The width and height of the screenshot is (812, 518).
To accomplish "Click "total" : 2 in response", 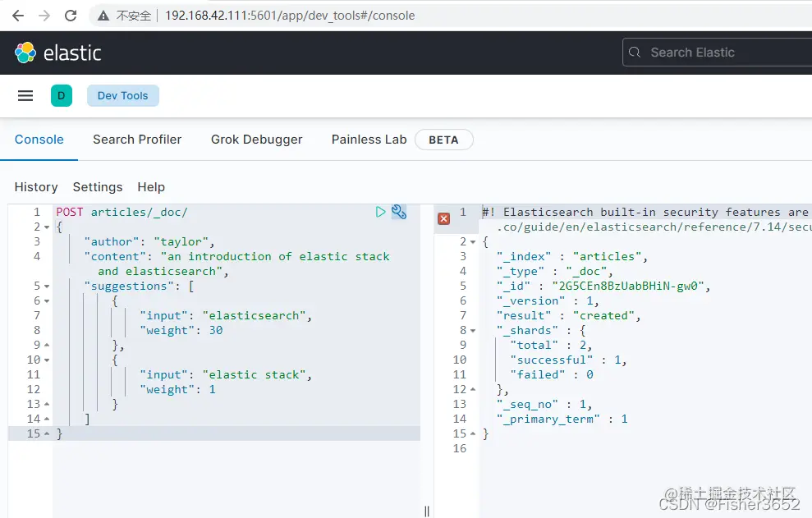I will coord(551,345).
